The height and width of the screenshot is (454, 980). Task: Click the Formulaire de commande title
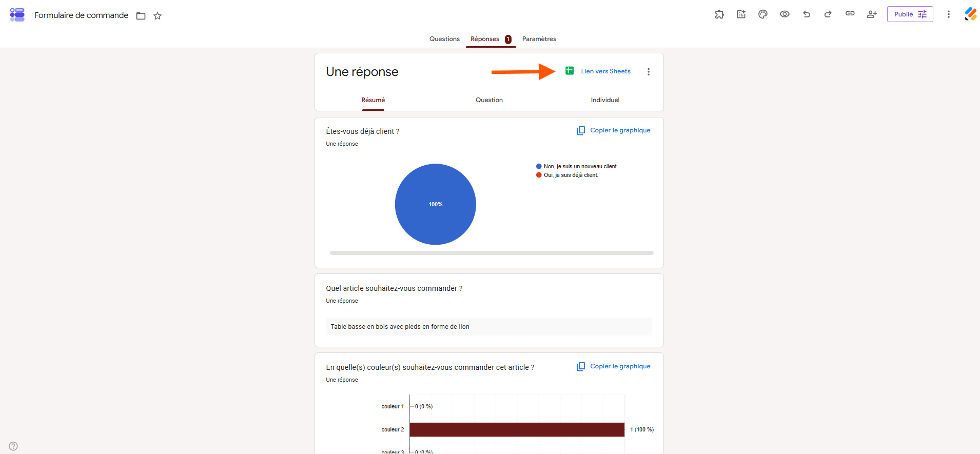(81, 15)
